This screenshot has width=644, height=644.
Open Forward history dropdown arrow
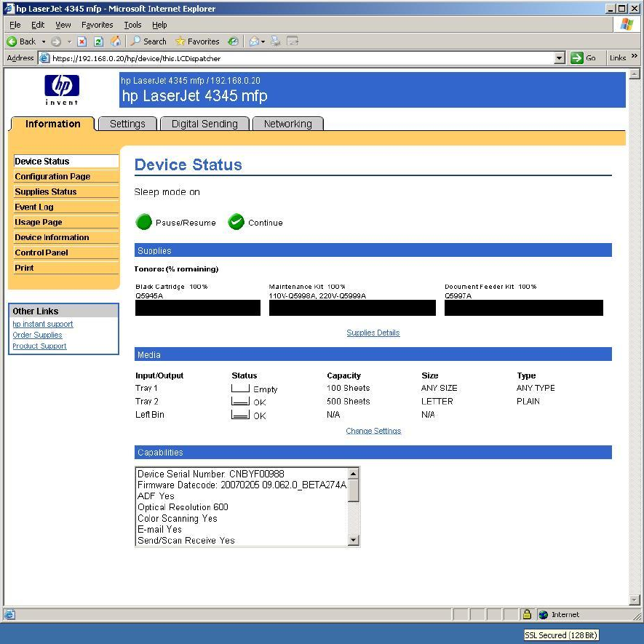69,42
